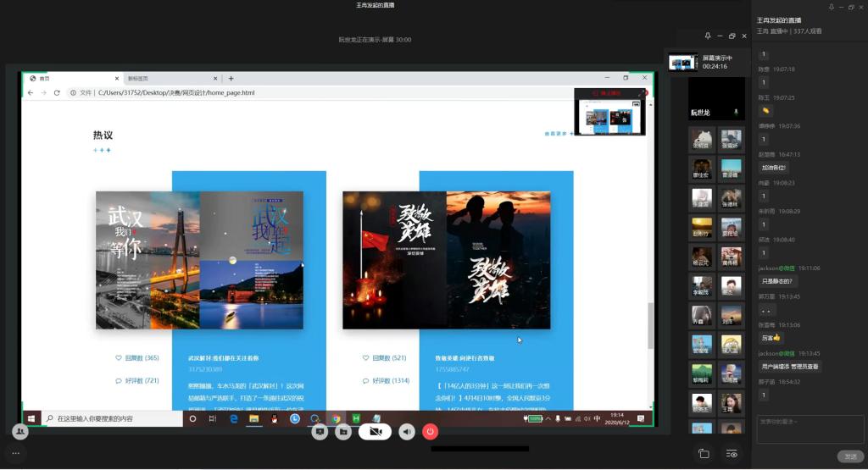Image resolution: width=868 pixels, height=470 pixels.
Task: Open a new browser tab with the plus button
Action: click(x=231, y=78)
